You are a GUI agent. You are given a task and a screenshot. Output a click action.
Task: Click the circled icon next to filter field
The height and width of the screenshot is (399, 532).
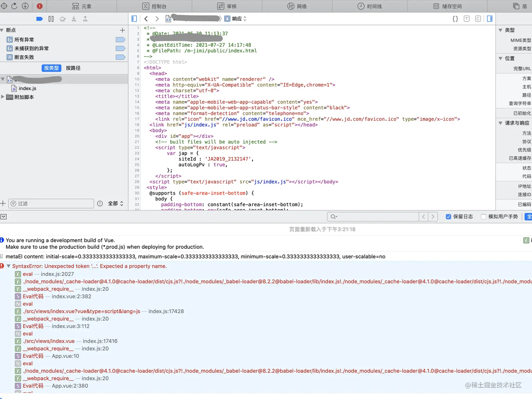click(x=100, y=203)
